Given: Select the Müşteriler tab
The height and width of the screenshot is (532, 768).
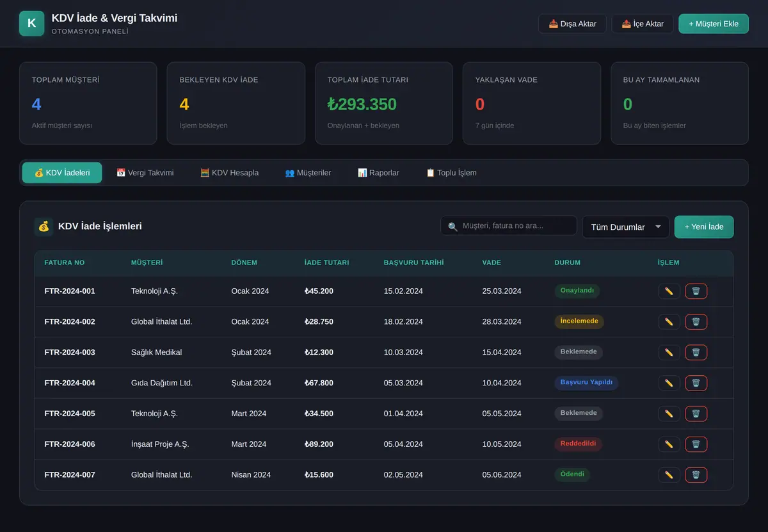Looking at the screenshot, I should point(308,173).
